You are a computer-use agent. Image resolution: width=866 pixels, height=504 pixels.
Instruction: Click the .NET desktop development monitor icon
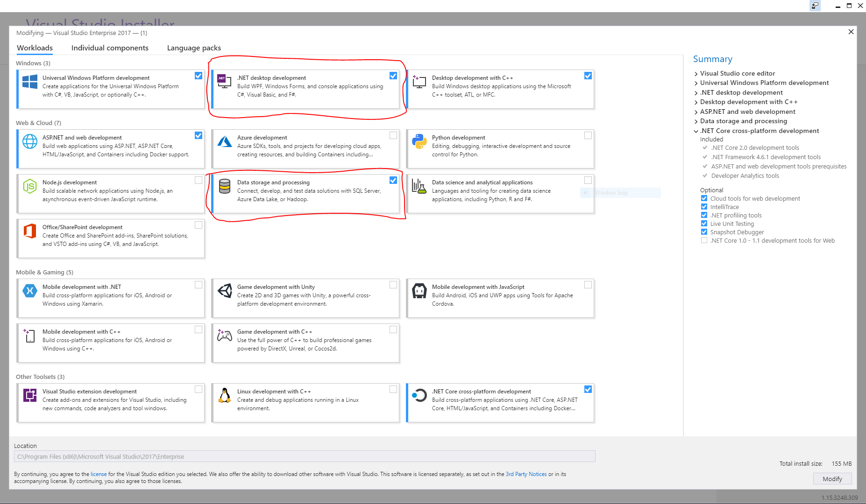(224, 81)
